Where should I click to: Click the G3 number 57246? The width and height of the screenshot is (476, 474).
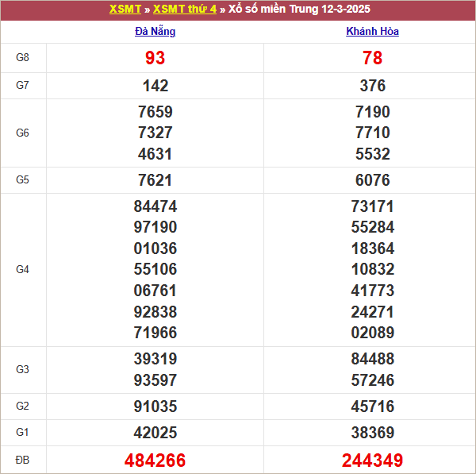click(x=373, y=380)
